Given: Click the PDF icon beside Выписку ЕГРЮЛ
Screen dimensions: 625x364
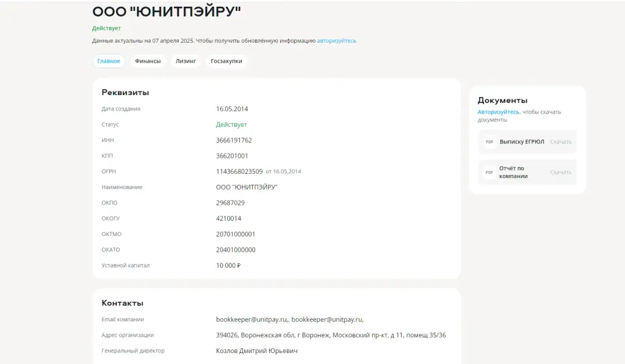Looking at the screenshot, I should tap(490, 142).
